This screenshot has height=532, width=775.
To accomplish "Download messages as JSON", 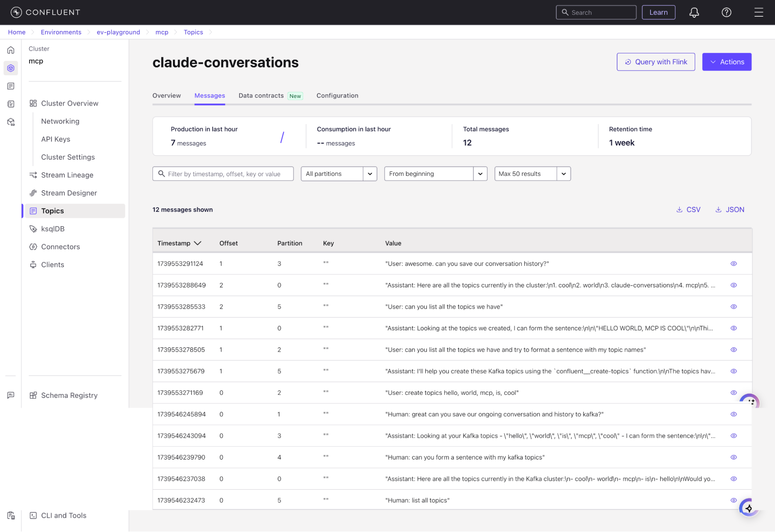I will [x=730, y=209].
